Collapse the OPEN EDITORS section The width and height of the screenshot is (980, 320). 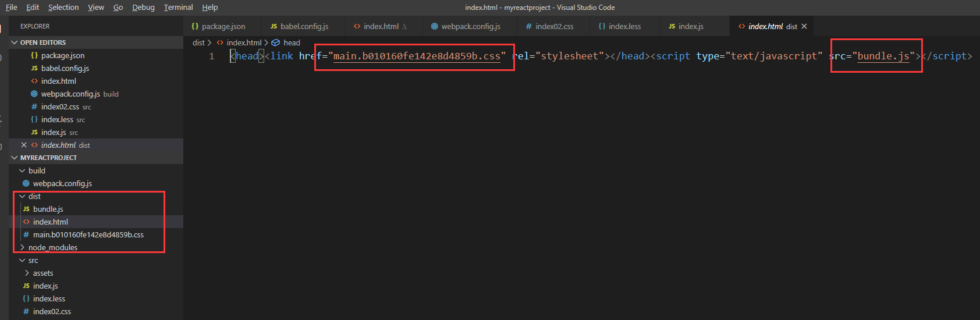(x=15, y=42)
